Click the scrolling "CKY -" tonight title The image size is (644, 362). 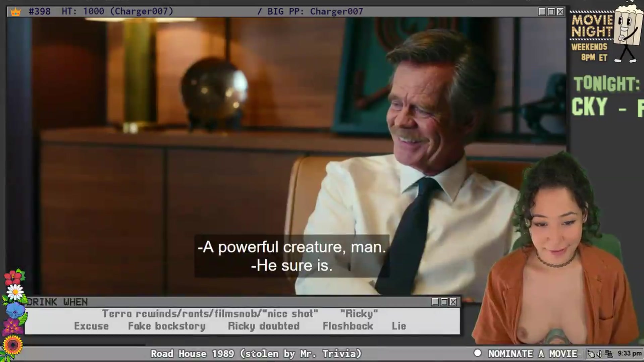pyautogui.click(x=599, y=107)
